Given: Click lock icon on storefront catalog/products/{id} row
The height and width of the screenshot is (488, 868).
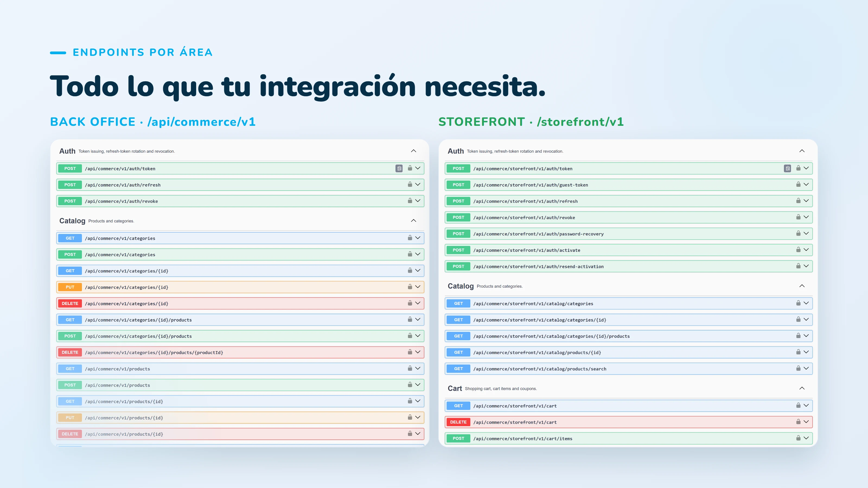Looking at the screenshot, I should 798,352.
